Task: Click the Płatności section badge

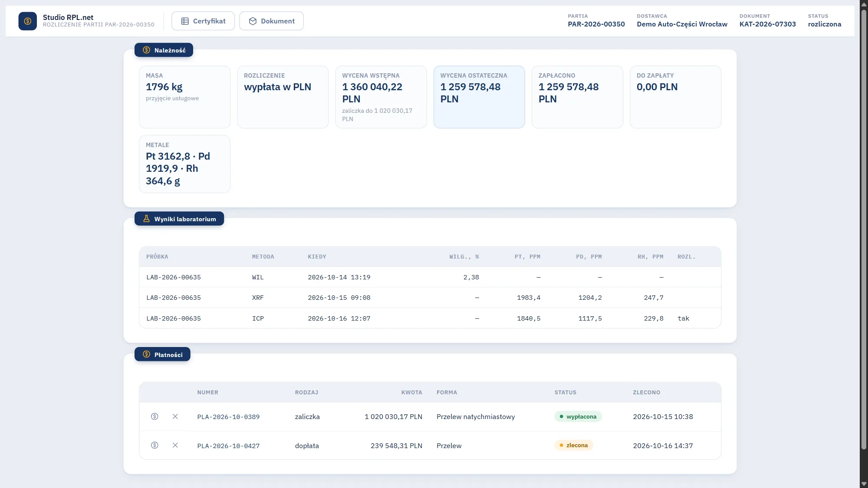Action: click(x=162, y=354)
